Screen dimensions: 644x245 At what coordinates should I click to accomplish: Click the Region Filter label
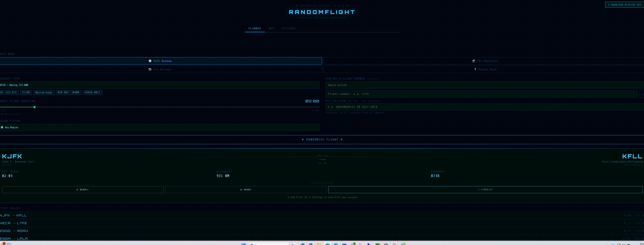(x=10, y=121)
